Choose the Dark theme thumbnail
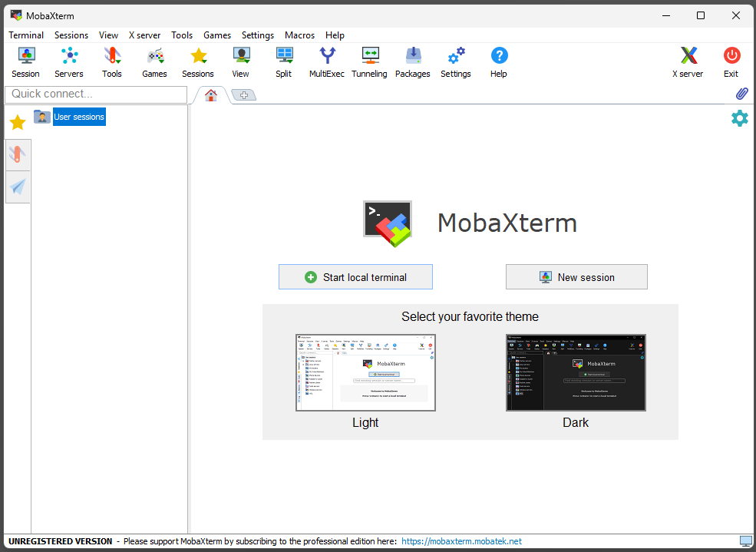Viewport: 756px width, 552px height. [x=576, y=372]
